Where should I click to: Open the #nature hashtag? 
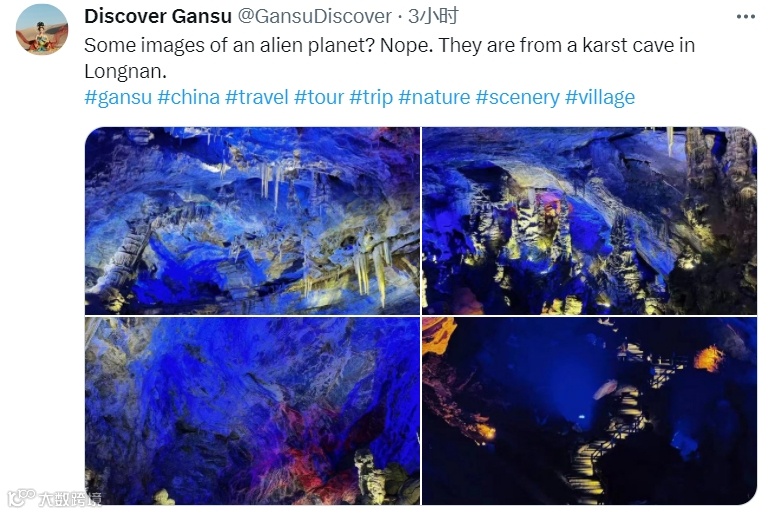pos(434,97)
